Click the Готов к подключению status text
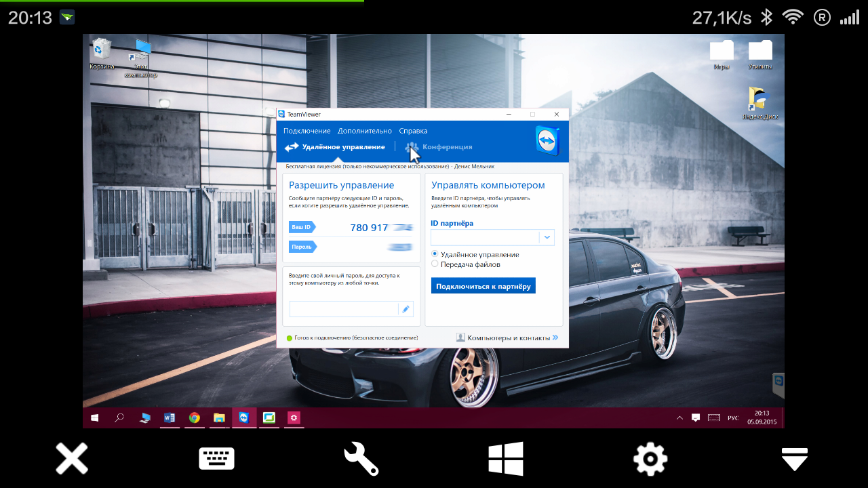The width and height of the screenshot is (868, 488). [356, 338]
